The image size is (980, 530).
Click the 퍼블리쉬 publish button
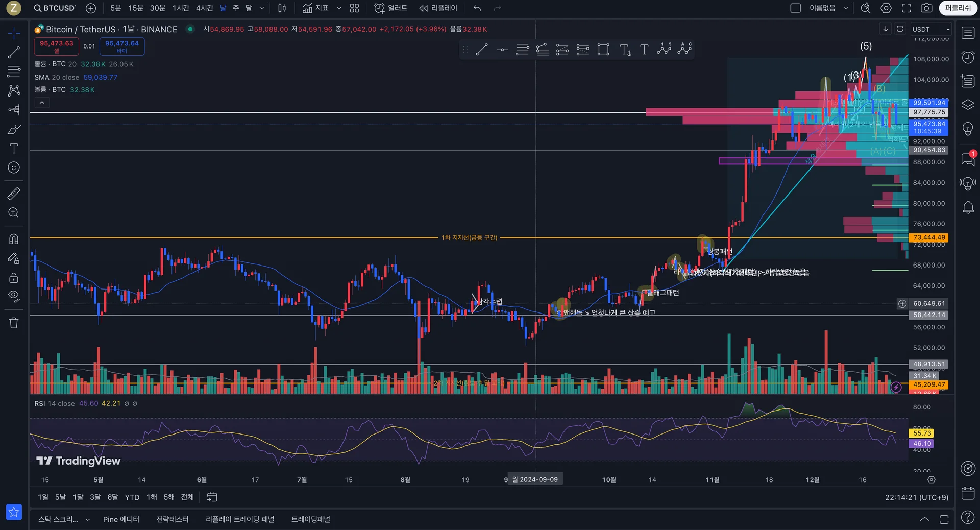958,8
